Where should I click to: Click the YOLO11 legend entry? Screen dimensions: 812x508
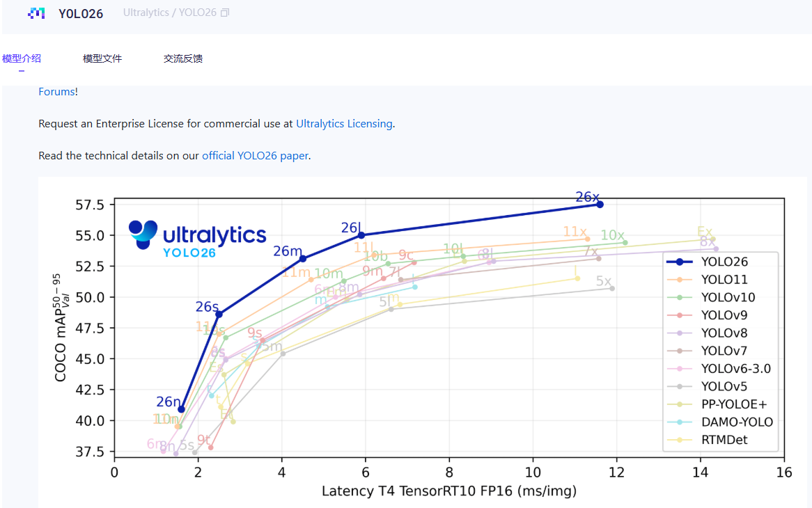(x=708, y=280)
